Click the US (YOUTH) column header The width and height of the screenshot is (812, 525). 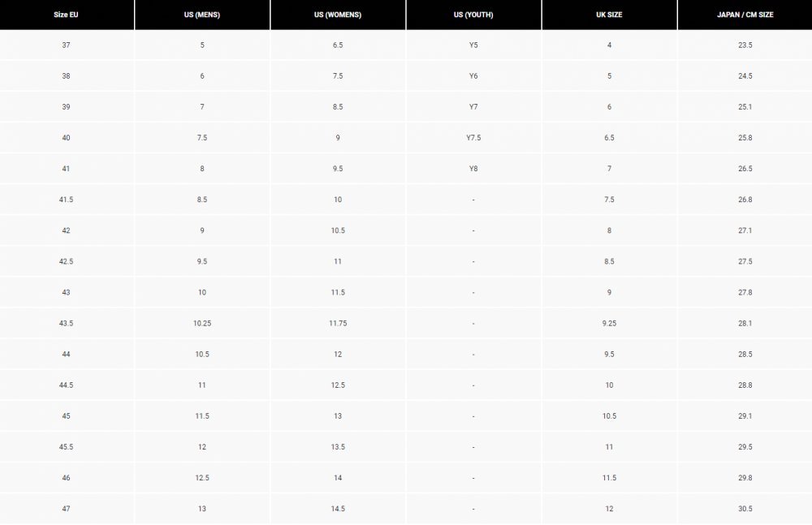coord(473,15)
